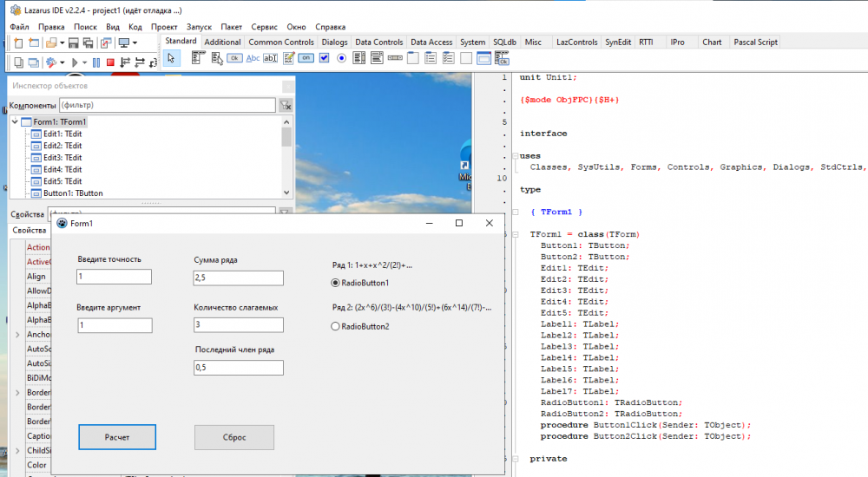This screenshot has height=477, width=868.
Task: Open the Проект menu
Action: pyautogui.click(x=163, y=27)
